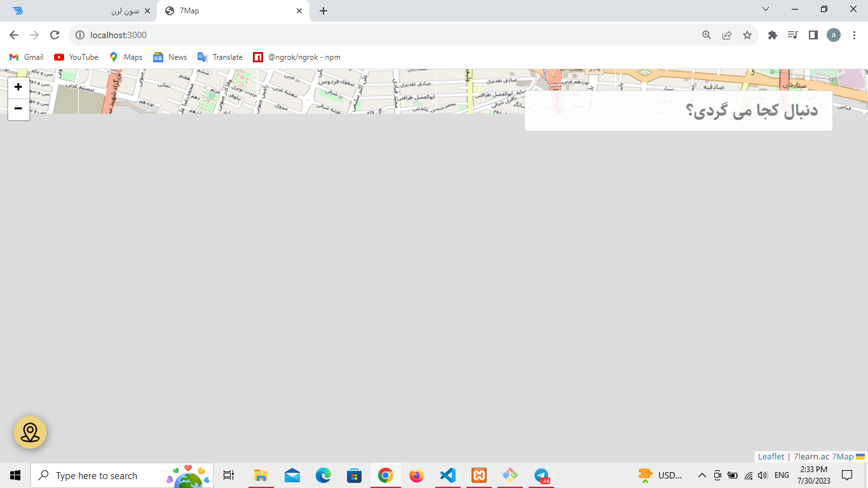This screenshot has height=488, width=868.
Task: Open Chrome three-dot menu
Action: (855, 35)
